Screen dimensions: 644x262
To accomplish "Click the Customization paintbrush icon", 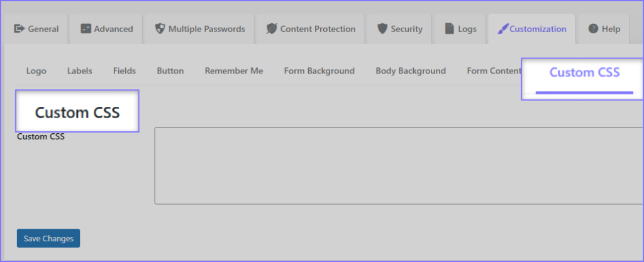I will coord(502,29).
